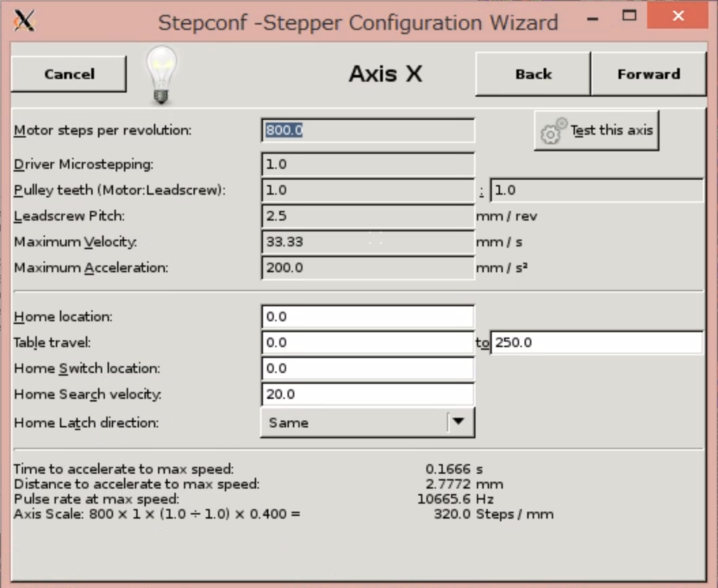Click the Cancel button
Image resolution: width=718 pixels, height=588 pixels.
tap(69, 74)
